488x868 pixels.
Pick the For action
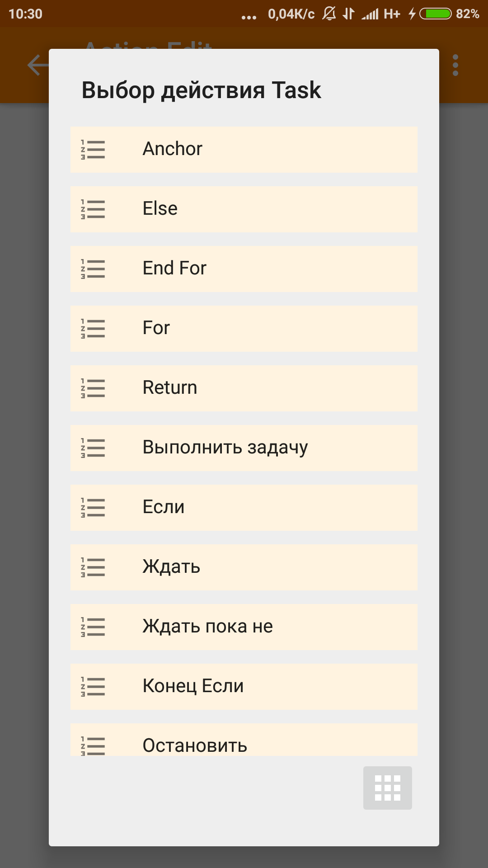pos(244,329)
